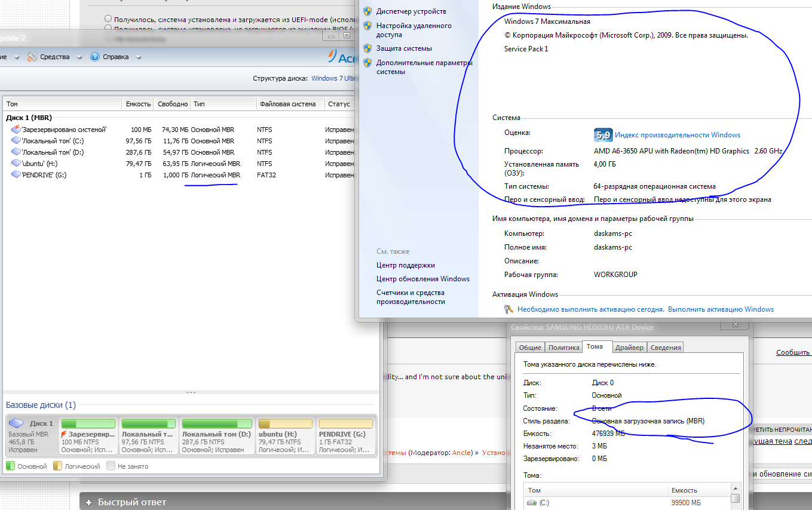Select UEFI-mode poll radio option
This screenshot has width=812, height=510.
pyautogui.click(x=108, y=19)
